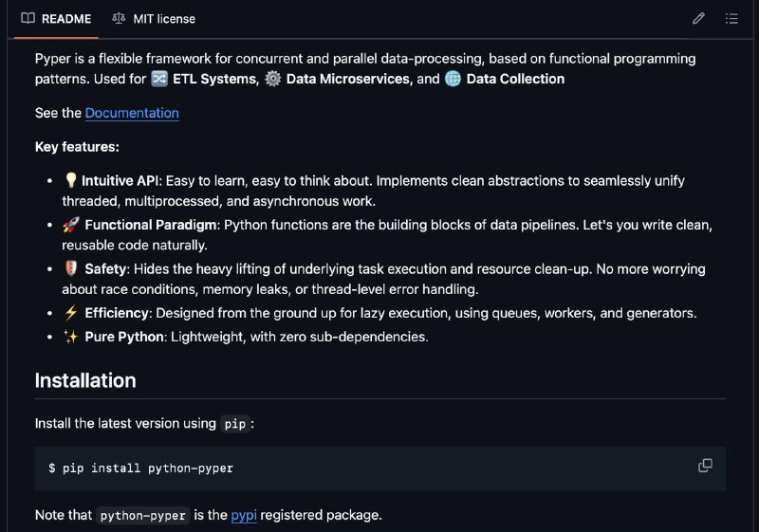Click the gear emoji before Data Microservices

click(273, 79)
